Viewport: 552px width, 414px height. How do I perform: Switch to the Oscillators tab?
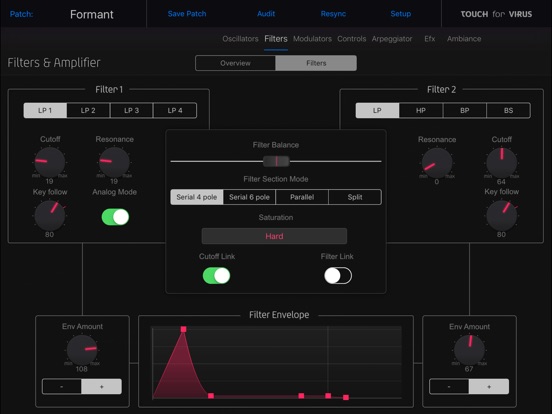coord(240,39)
